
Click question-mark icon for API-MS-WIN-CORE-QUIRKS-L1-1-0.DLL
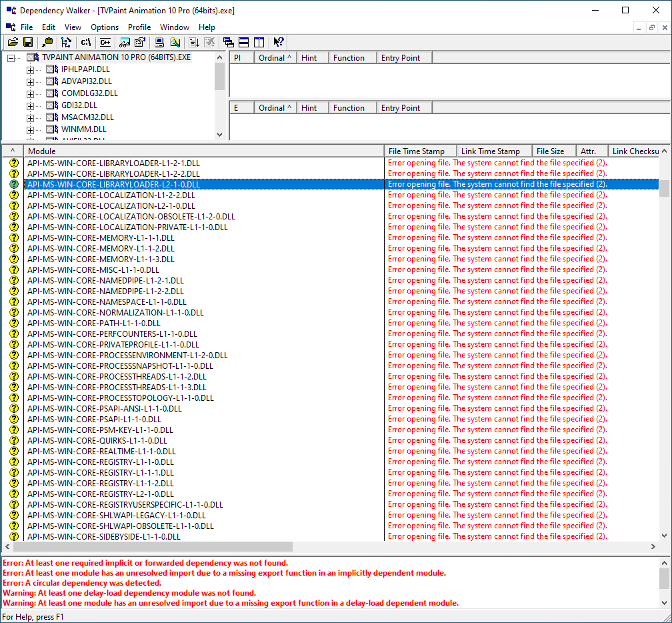click(x=14, y=440)
